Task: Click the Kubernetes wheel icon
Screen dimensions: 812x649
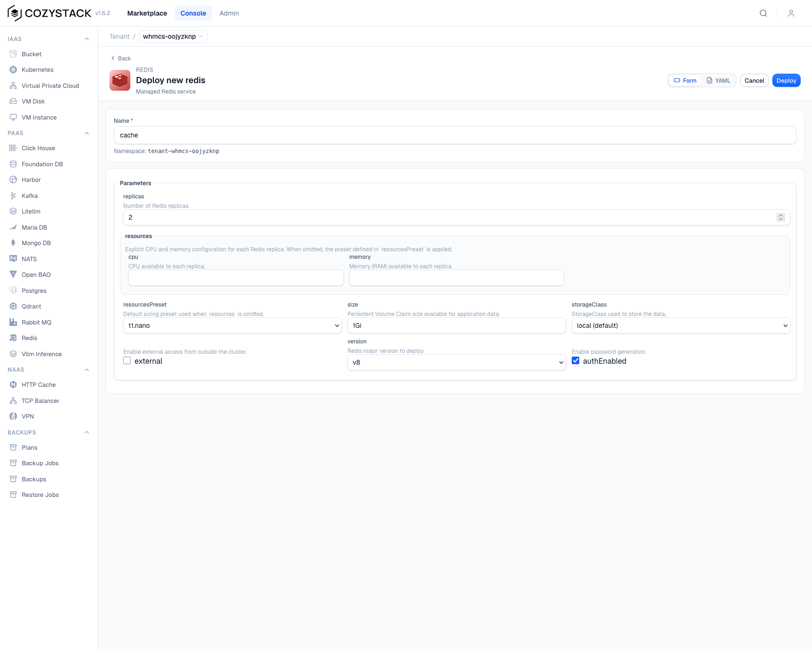Action: pos(13,69)
